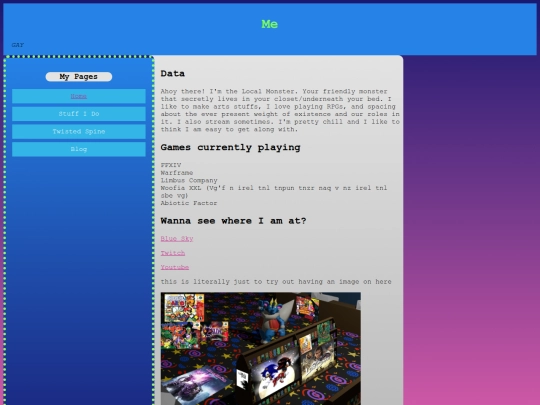Follow the Blue Sky link

click(x=177, y=239)
